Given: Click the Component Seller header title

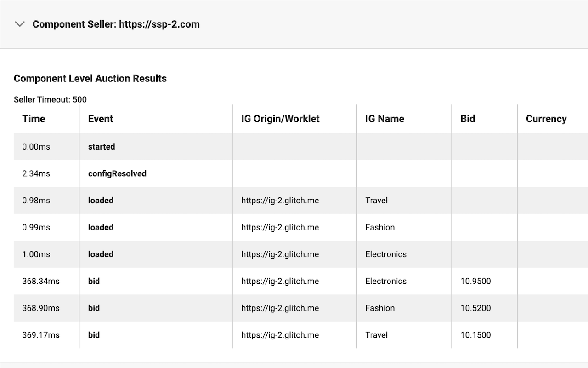Looking at the screenshot, I should (116, 24).
